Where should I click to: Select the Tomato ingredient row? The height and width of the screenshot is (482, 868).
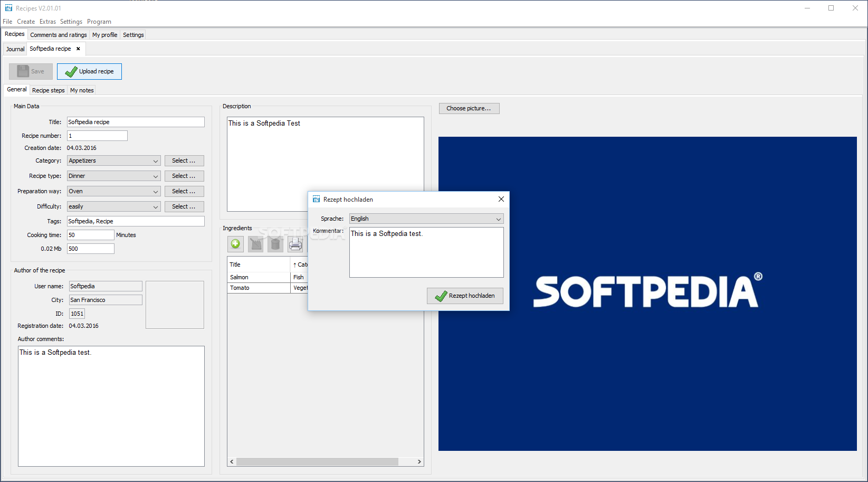(x=268, y=288)
